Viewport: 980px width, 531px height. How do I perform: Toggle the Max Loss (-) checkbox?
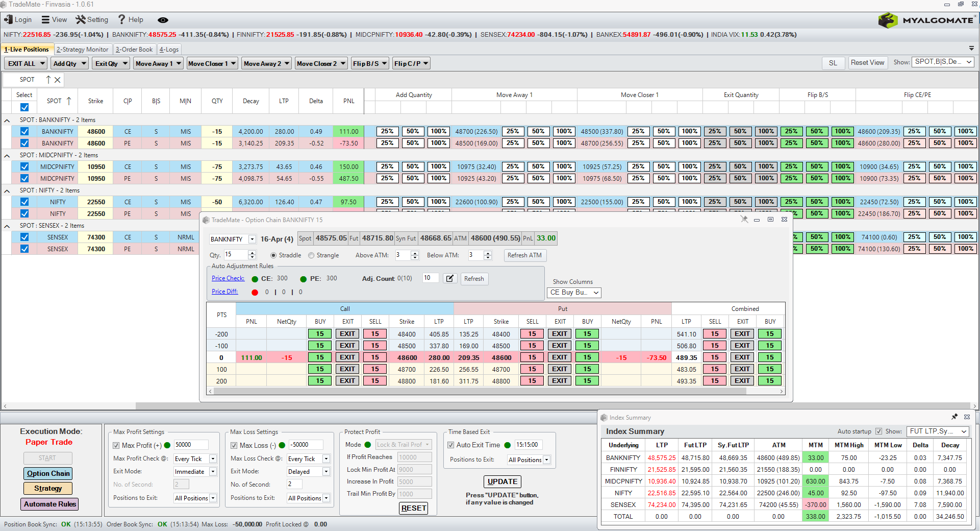234,445
